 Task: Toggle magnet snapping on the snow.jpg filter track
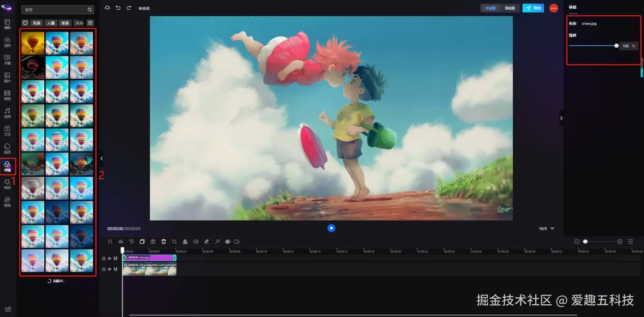(115, 258)
